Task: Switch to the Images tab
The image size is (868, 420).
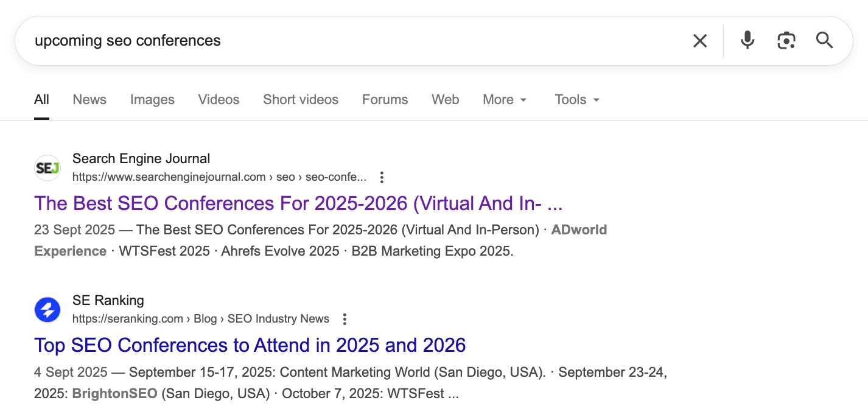Action: pos(152,100)
